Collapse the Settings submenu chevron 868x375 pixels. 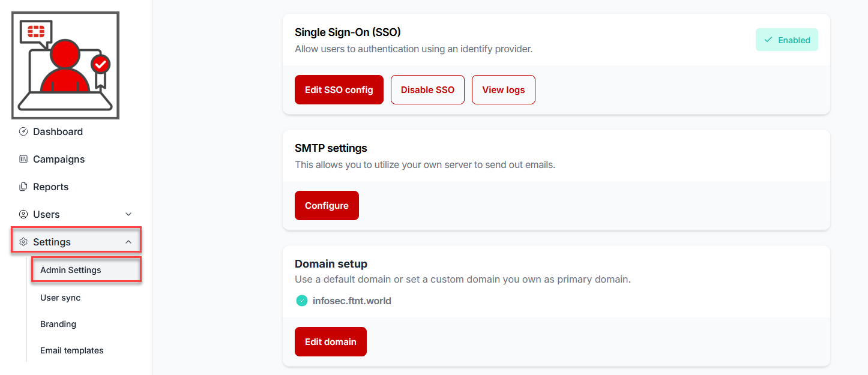click(x=128, y=242)
